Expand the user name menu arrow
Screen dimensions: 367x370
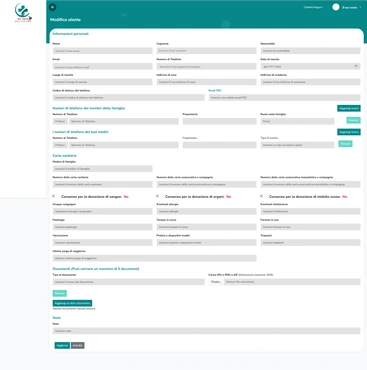pos(360,7)
